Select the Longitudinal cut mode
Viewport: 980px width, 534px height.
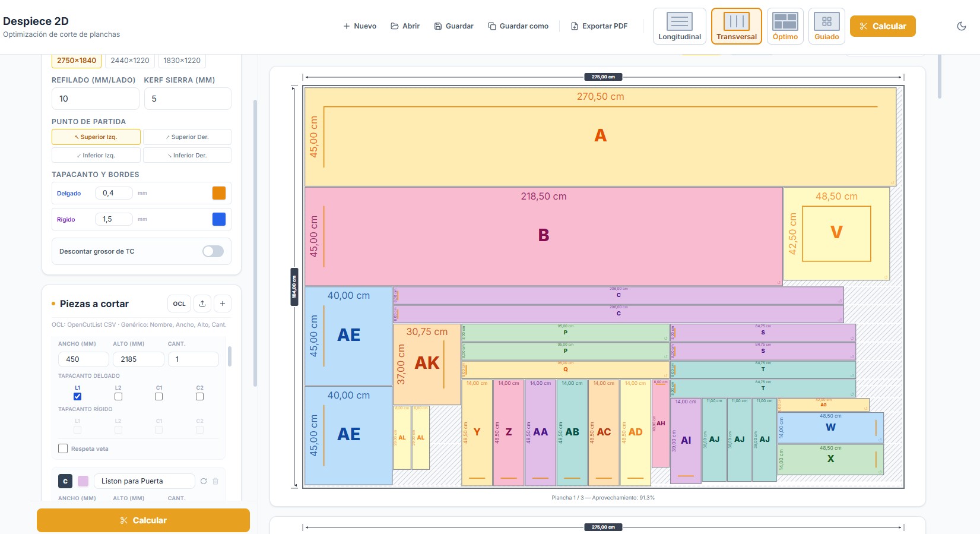click(680, 26)
